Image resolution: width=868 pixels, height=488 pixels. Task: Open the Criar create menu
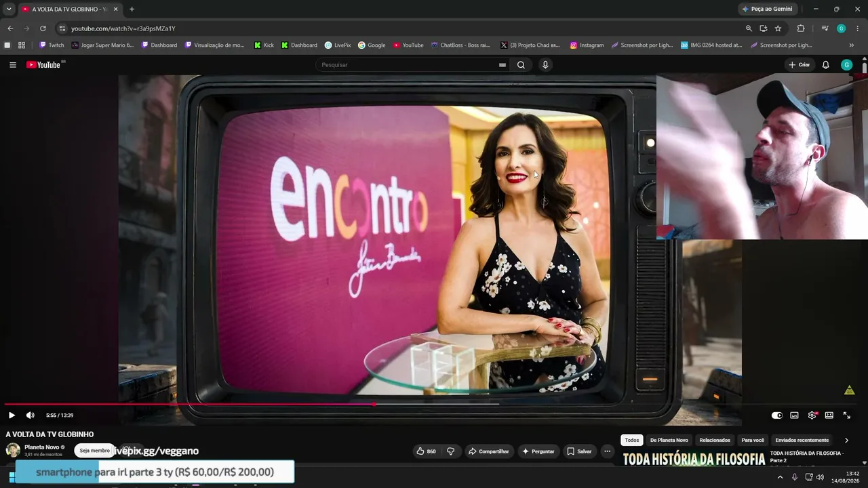pos(800,65)
